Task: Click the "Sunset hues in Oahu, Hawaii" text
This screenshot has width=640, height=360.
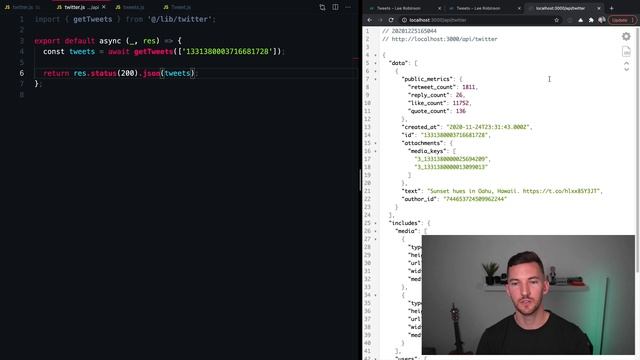Action: (x=474, y=191)
